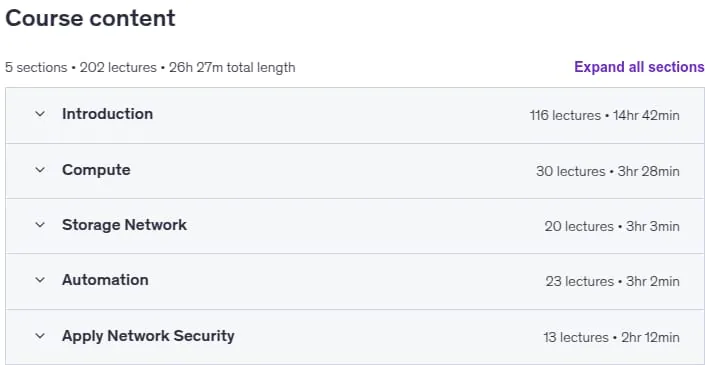This screenshot has width=705, height=365.
Task: Click the Course content heading
Action: point(90,18)
